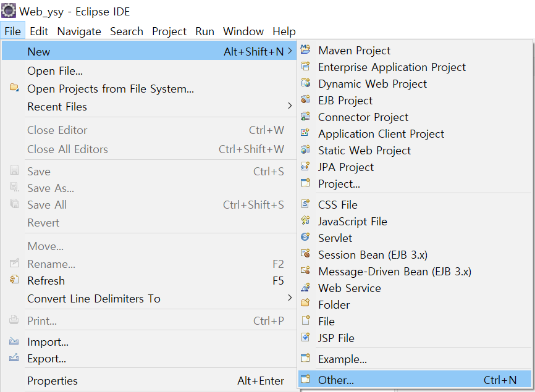Open the Navigate menu

[79, 31]
